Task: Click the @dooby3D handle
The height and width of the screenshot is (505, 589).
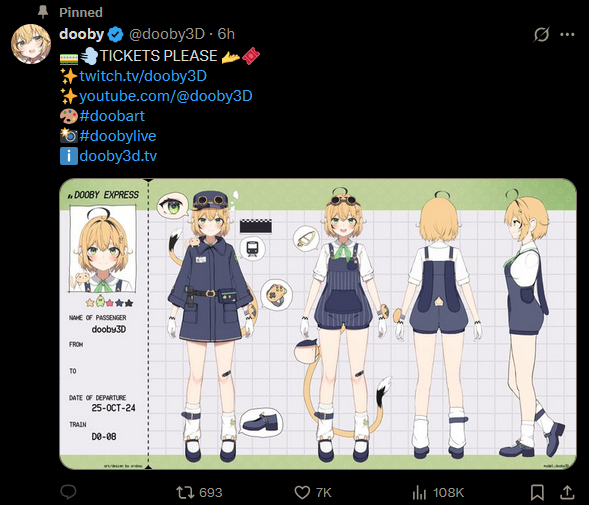Action: coord(167,34)
